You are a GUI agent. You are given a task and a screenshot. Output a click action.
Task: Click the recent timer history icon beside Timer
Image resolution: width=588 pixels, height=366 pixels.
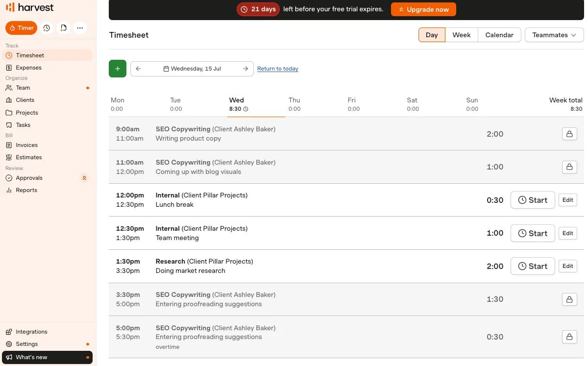click(x=47, y=28)
